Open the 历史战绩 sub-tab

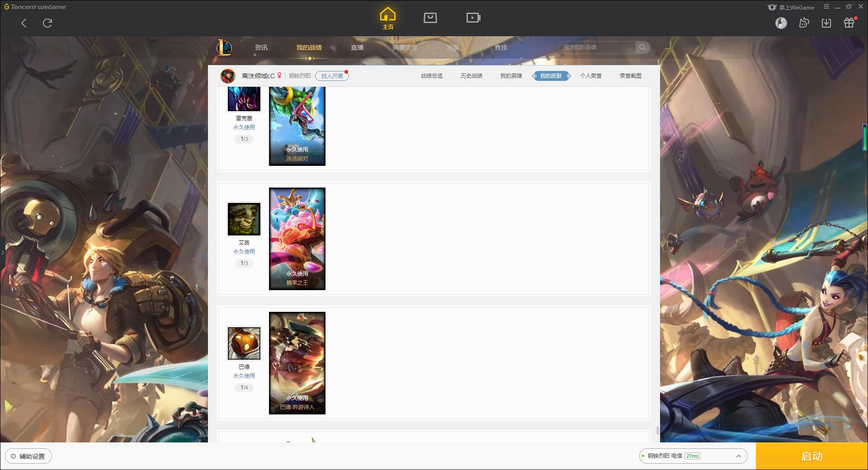pos(472,76)
